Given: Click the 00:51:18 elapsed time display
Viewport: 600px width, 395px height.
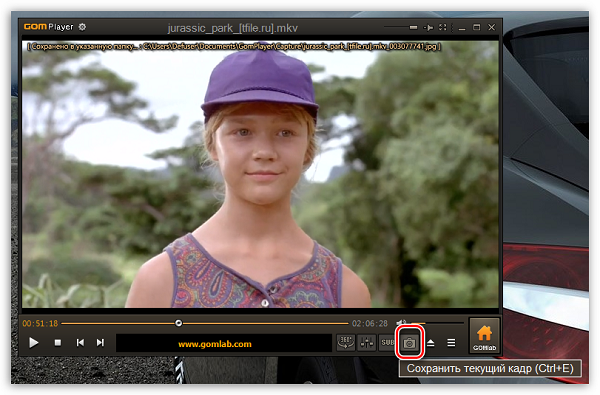Looking at the screenshot, I should (x=40, y=323).
